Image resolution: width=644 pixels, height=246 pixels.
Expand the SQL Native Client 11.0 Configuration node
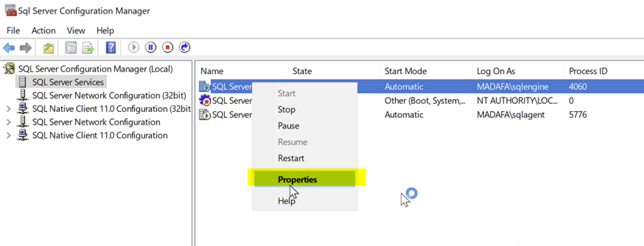click(9, 136)
